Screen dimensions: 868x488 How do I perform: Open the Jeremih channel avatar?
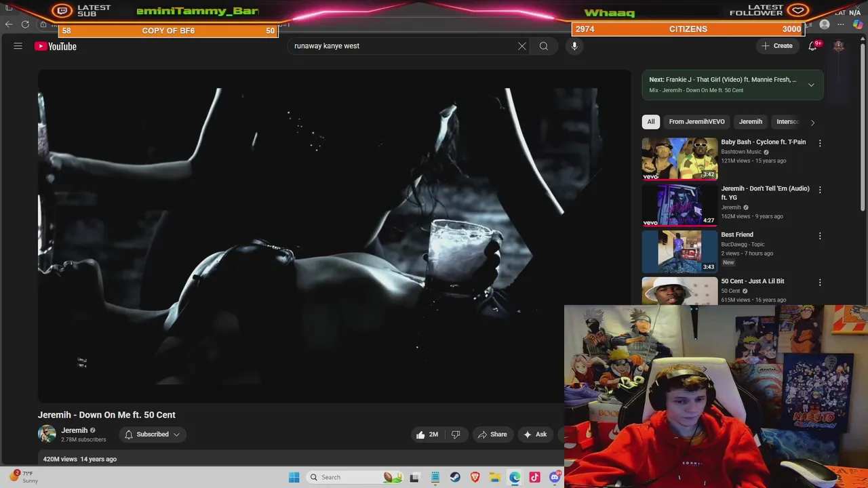point(47,434)
